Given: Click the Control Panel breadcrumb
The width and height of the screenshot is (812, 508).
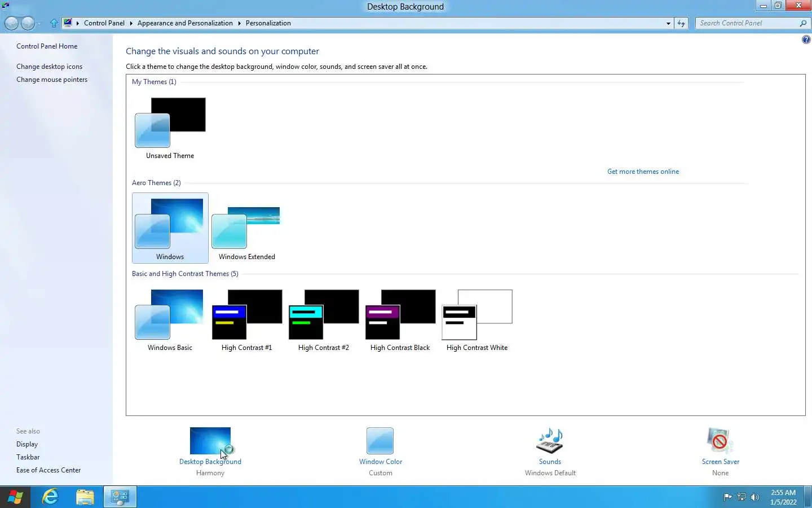Looking at the screenshot, I should click(104, 23).
